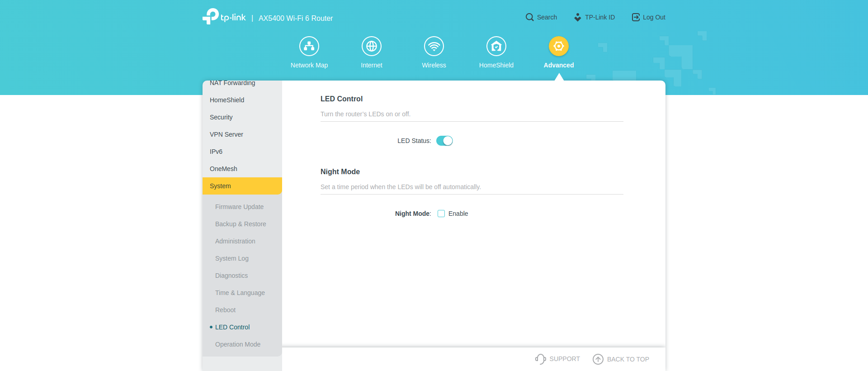This screenshot has height=371, width=868.
Task: Open Operation Mode in sidebar
Action: coord(238,344)
